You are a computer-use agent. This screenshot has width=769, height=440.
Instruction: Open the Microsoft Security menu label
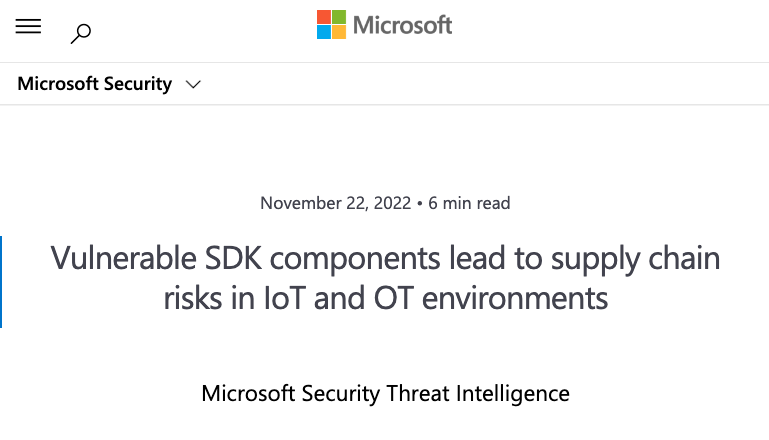pyautogui.click(x=94, y=84)
